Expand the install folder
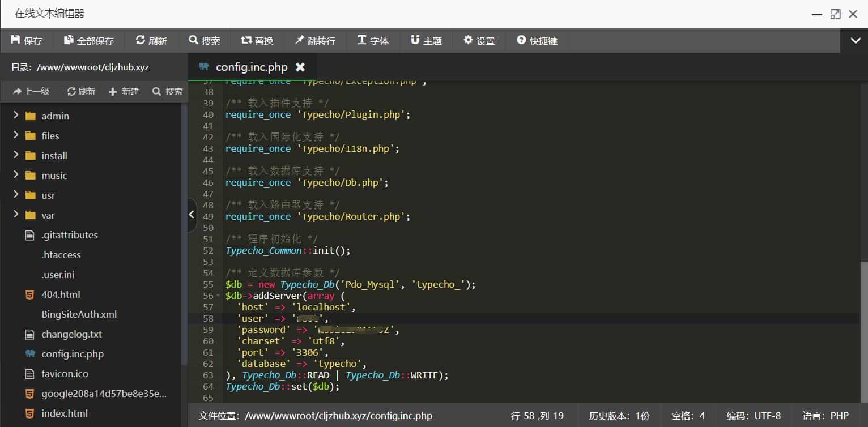868x427 pixels. [x=16, y=155]
